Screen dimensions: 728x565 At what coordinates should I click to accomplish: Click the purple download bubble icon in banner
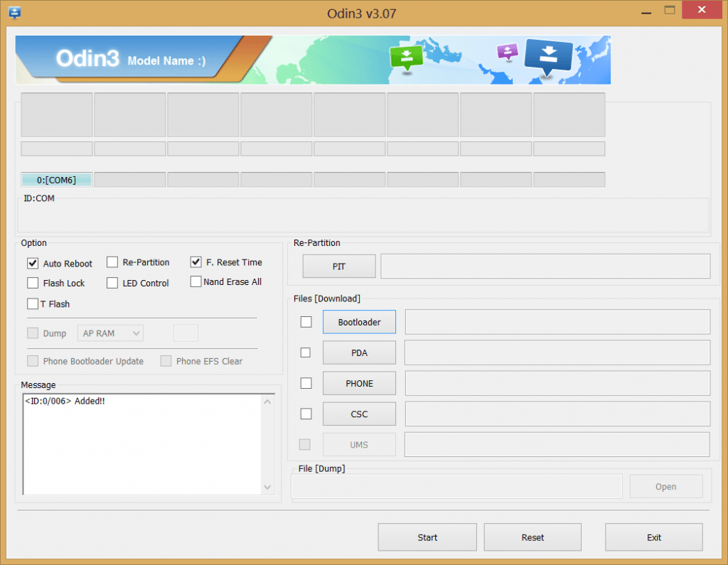[x=508, y=52]
